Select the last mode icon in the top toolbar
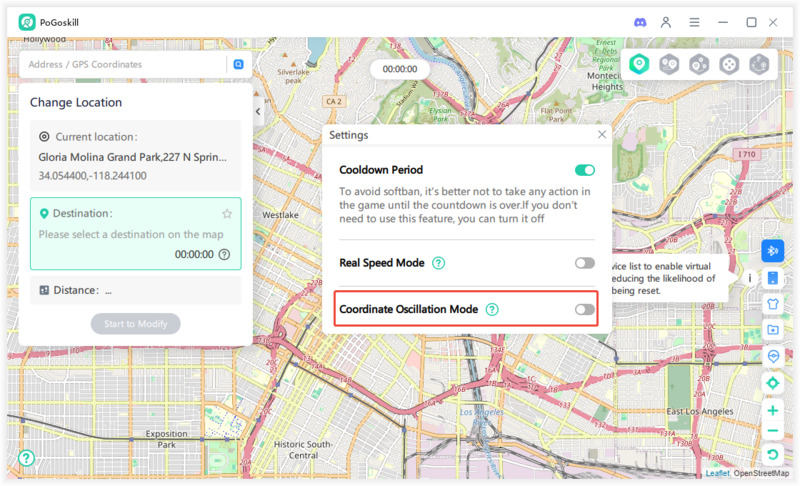 [759, 64]
